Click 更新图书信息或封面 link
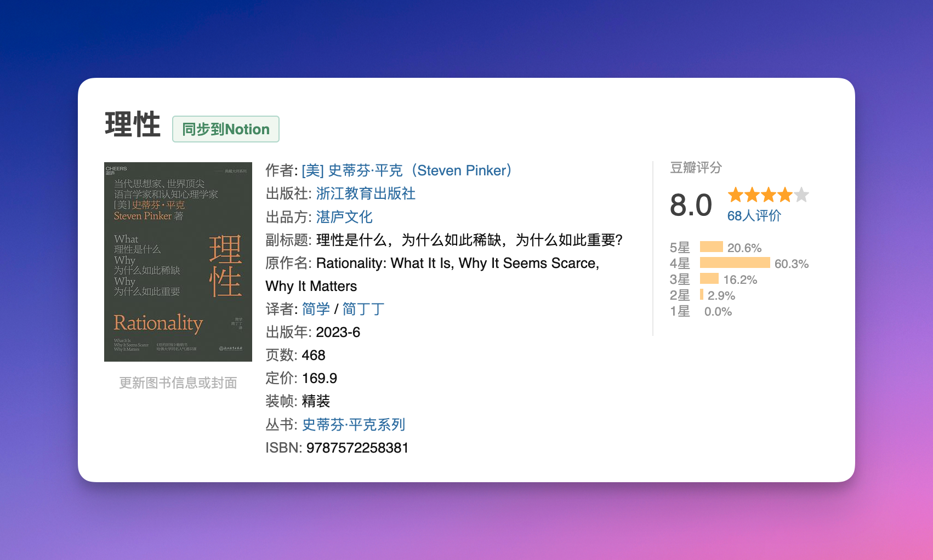 (178, 383)
